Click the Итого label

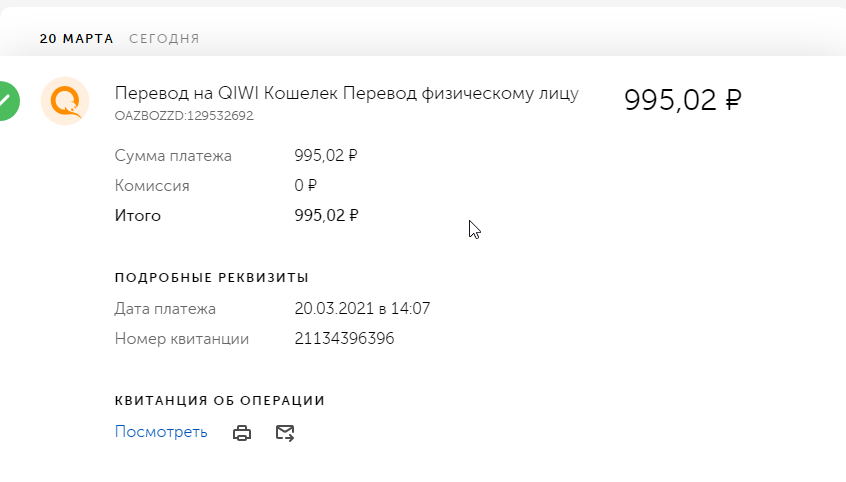[x=138, y=216]
